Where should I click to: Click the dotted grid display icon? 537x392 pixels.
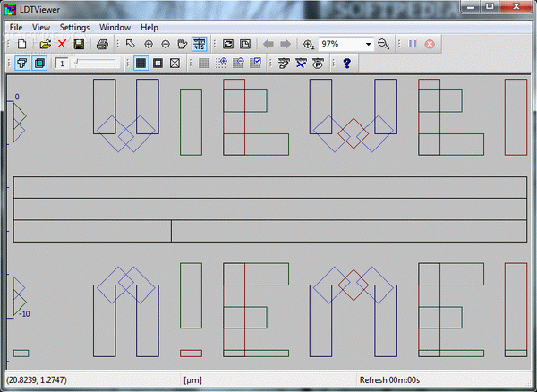pos(204,64)
